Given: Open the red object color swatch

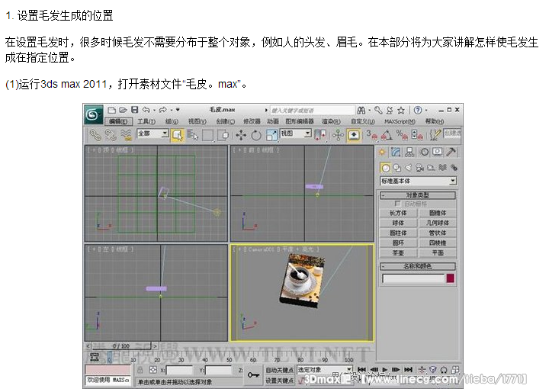Looking at the screenshot, I should [x=451, y=278].
